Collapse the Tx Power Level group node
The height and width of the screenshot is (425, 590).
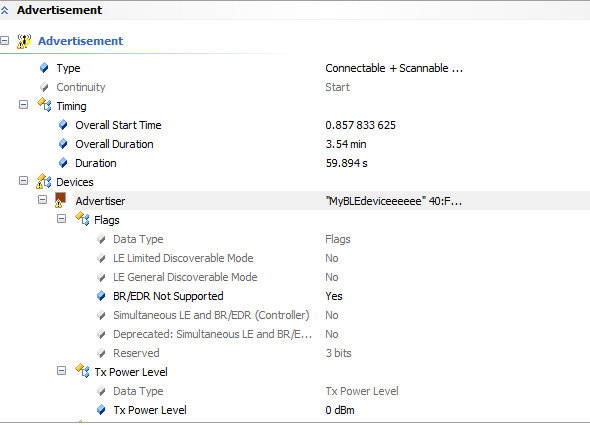(61, 371)
